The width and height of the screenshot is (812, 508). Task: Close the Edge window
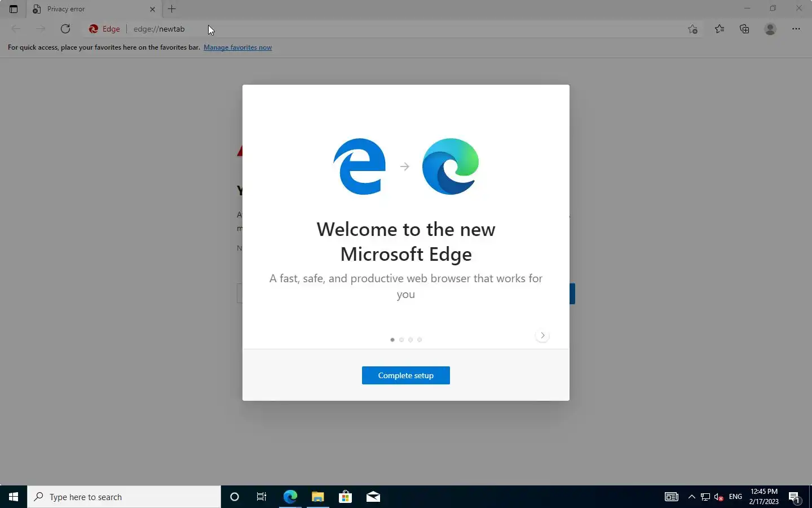tap(799, 8)
